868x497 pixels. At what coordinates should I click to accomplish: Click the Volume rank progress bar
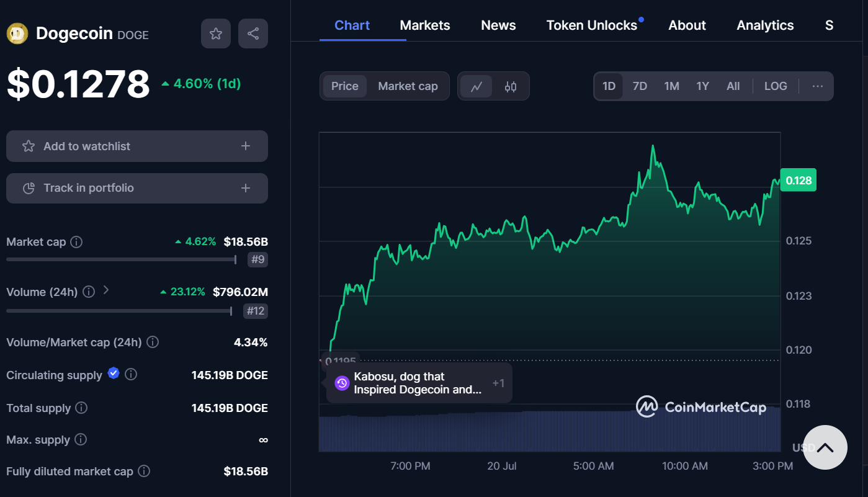119,311
